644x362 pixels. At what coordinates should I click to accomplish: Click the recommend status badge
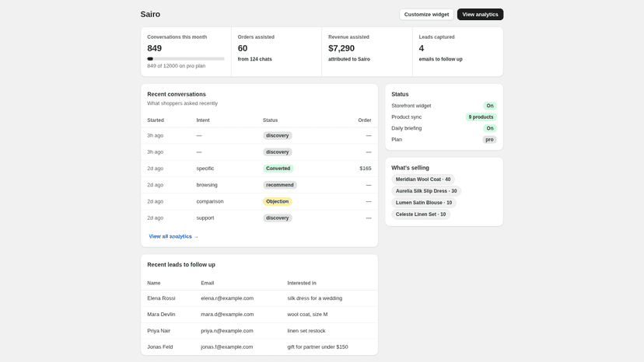point(280,185)
